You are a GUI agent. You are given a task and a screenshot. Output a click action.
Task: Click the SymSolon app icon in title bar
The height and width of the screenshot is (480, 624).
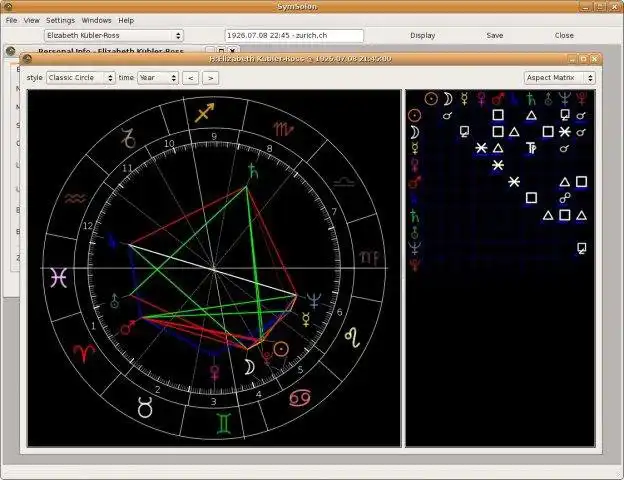point(8,6)
